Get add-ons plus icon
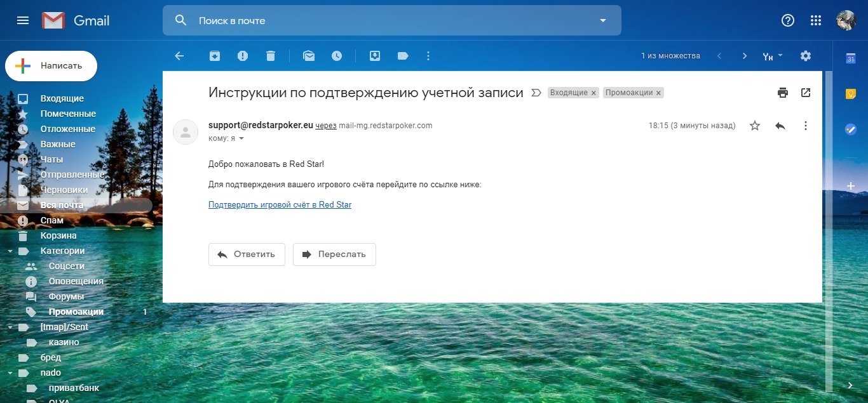The image size is (868, 403). [x=851, y=186]
